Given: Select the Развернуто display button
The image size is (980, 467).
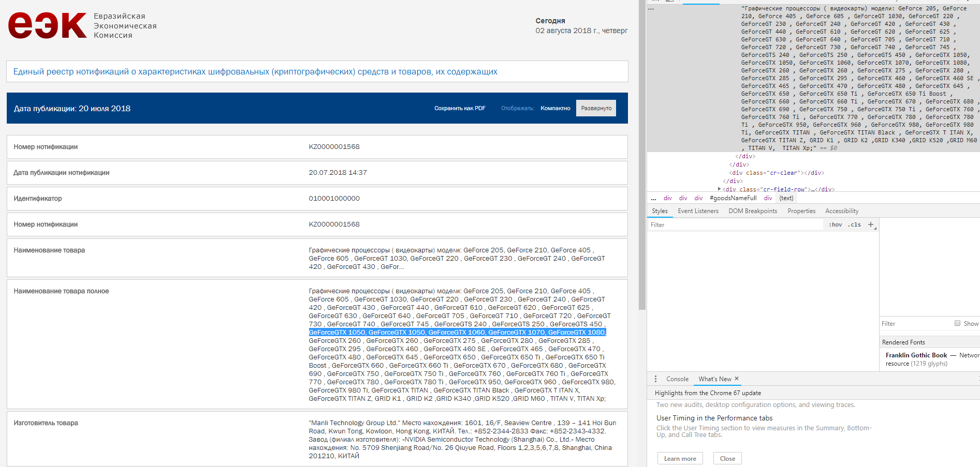Looking at the screenshot, I should click(596, 108).
